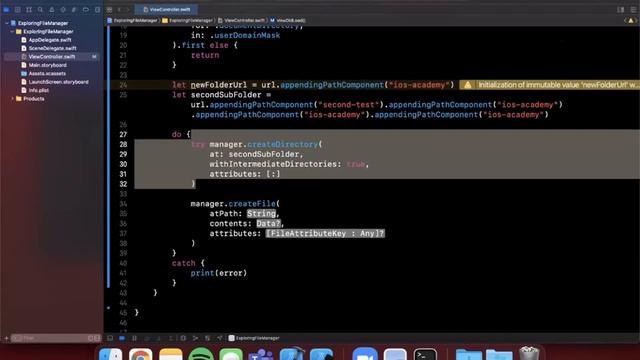Screen dimensions: 640x360
Task: Open Google Chrome from the dock
Action: pos(140,354)
